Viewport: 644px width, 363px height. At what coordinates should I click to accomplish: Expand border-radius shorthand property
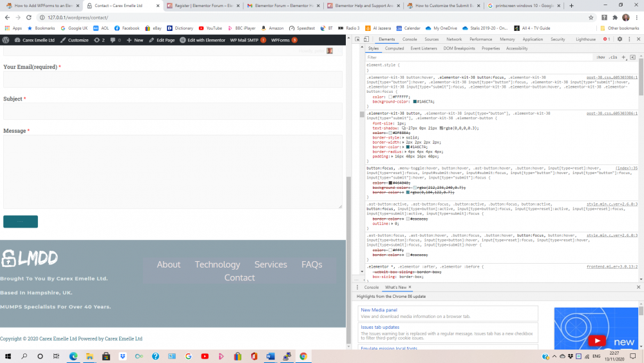(x=406, y=152)
